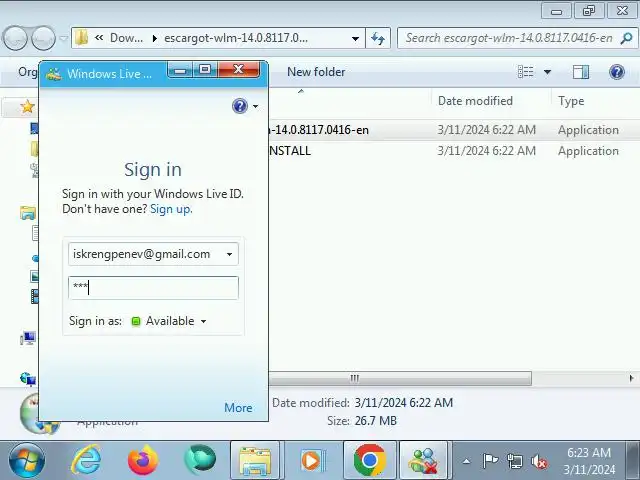Click the muted volume tray icon
Screen dimensions: 640x480
tap(539, 462)
